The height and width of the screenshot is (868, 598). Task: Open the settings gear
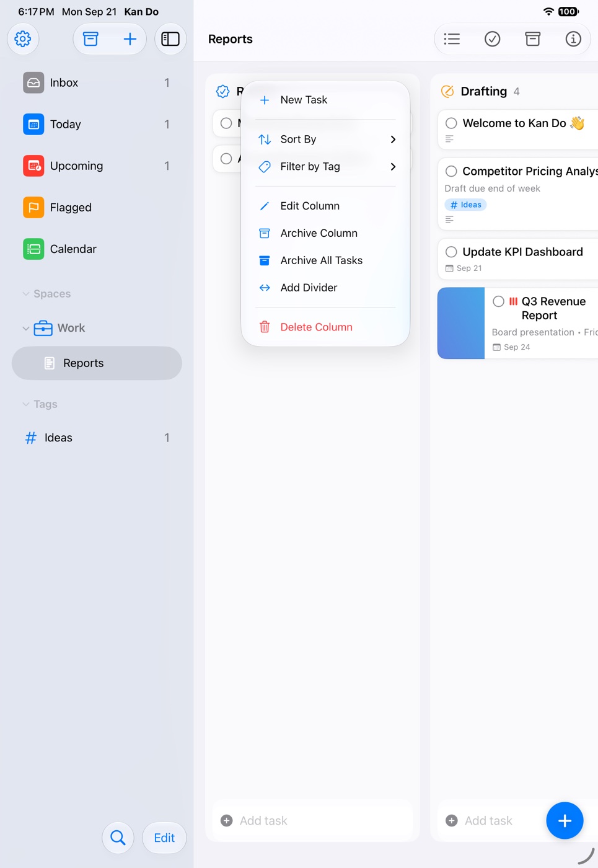(x=23, y=39)
